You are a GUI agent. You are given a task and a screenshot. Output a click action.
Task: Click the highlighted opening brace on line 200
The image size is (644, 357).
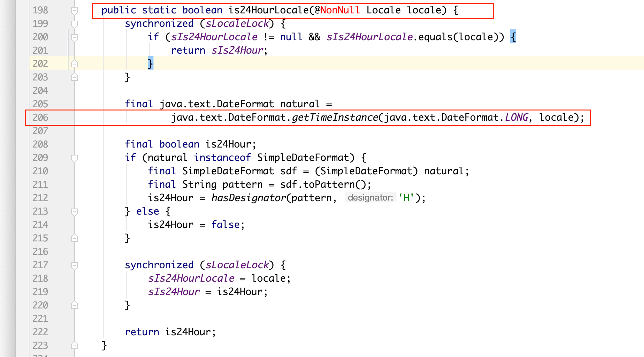tap(513, 37)
